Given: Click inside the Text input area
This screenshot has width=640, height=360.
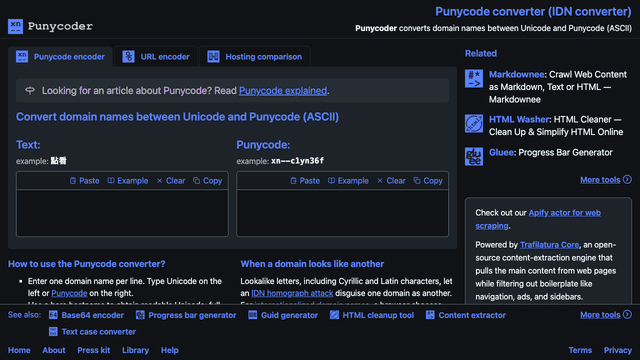Looking at the screenshot, I should pos(122,213).
